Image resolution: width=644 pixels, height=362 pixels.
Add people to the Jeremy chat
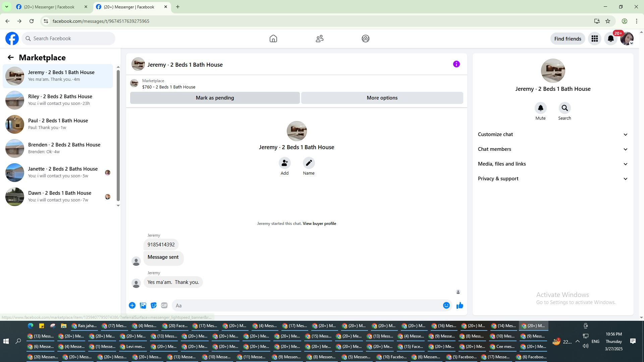pyautogui.click(x=284, y=163)
